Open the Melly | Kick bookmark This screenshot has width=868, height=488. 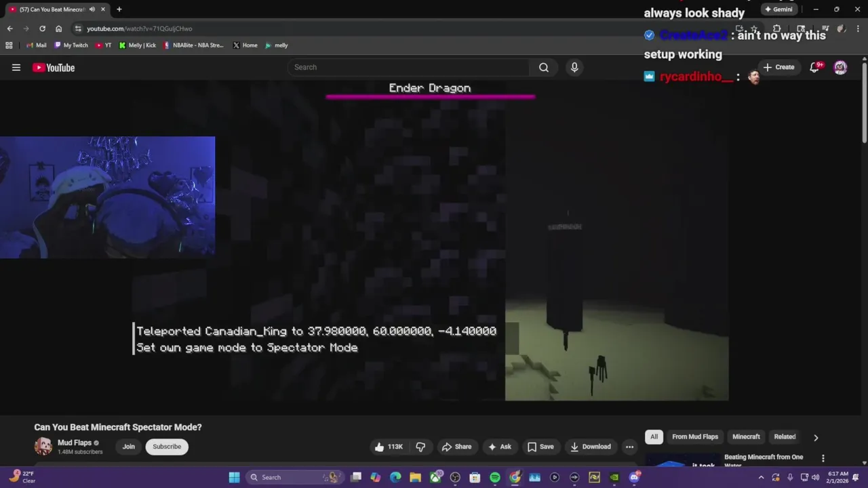137,45
